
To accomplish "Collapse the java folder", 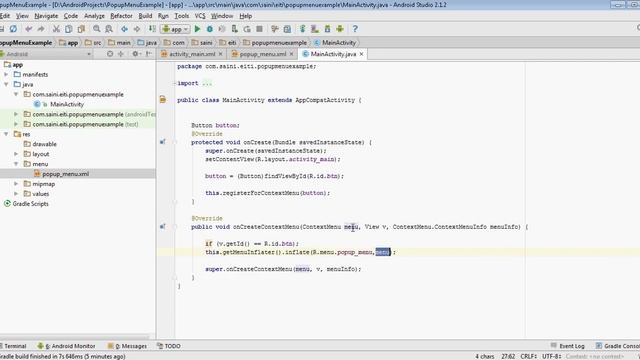I will click(x=6, y=84).
